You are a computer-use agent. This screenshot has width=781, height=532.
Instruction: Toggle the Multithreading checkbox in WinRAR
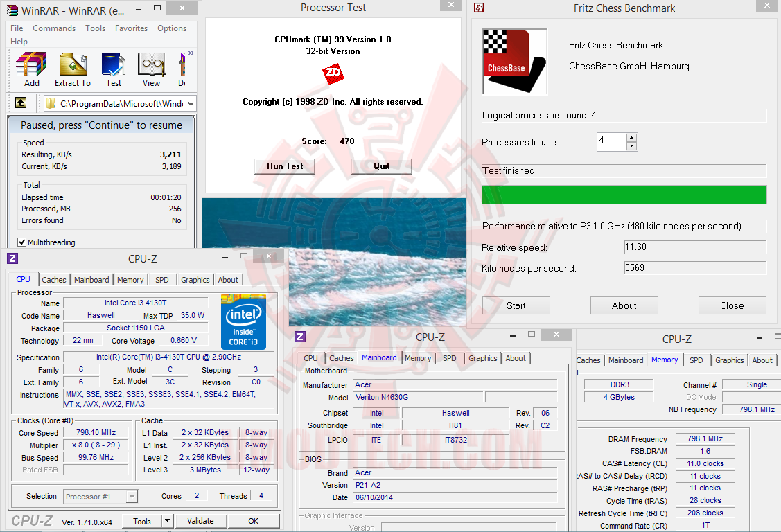pyautogui.click(x=22, y=242)
